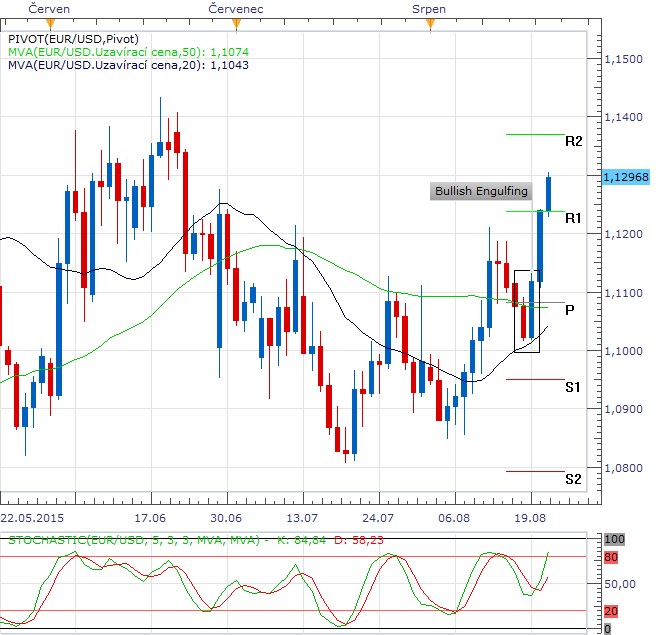The image size is (659, 635).
Task: Click the rectangle highlighting the engulfing candles
Action: pyautogui.click(x=526, y=311)
